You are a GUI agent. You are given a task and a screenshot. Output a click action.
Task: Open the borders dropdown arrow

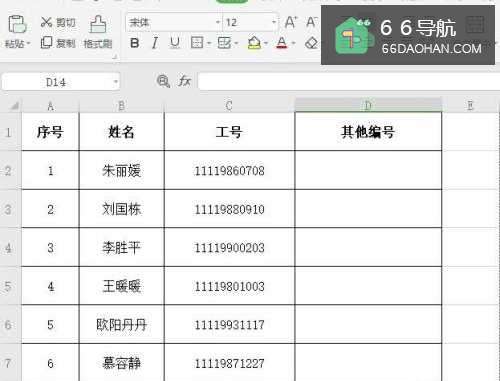[209, 43]
